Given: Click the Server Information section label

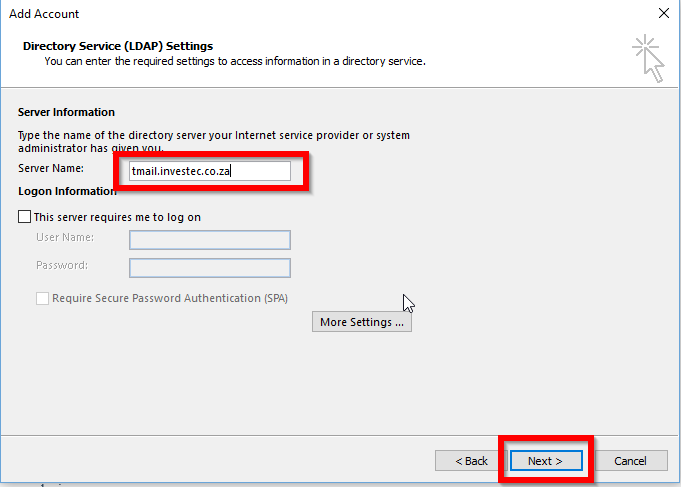Looking at the screenshot, I should click(66, 112).
